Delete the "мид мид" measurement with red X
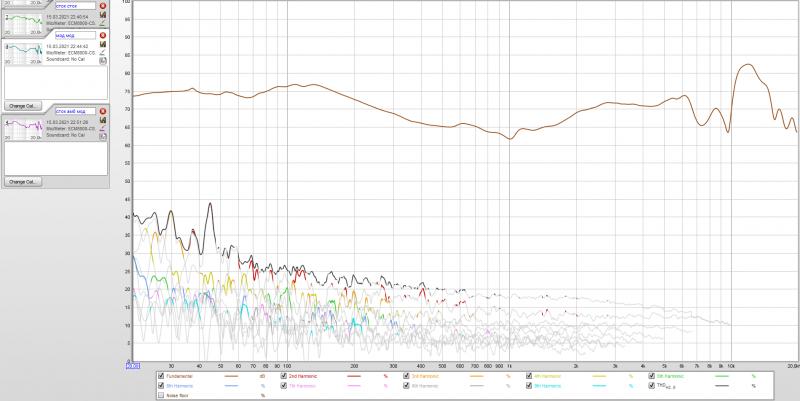 (x=102, y=35)
